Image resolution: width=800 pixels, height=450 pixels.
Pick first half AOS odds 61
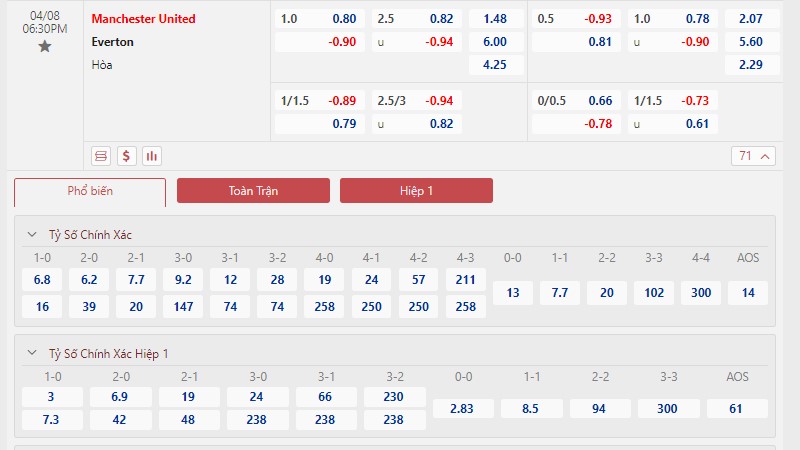(x=737, y=409)
